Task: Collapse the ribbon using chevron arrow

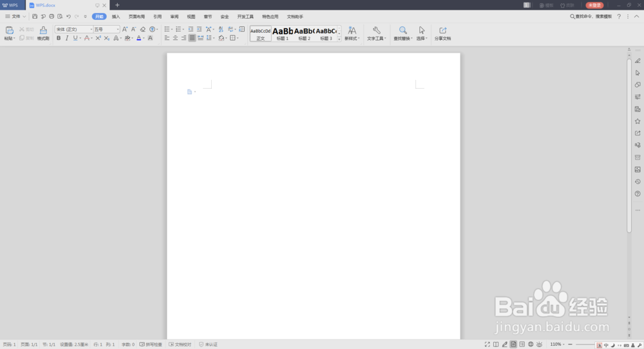Action: 637,17
